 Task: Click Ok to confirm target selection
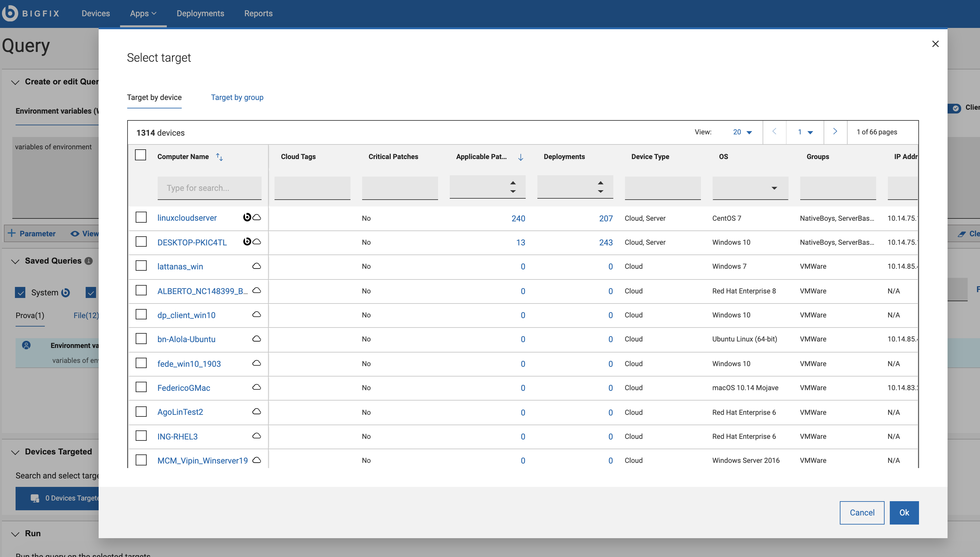pyautogui.click(x=904, y=512)
